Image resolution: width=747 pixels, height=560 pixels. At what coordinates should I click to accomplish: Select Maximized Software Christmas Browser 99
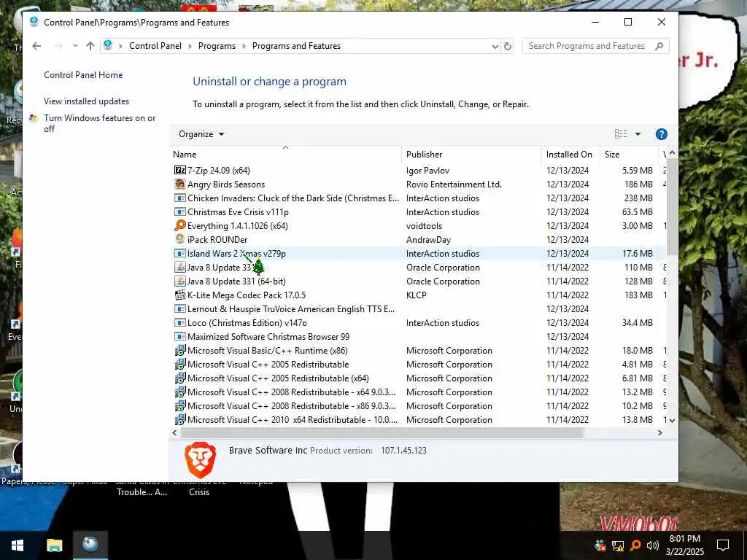(418, 336)
